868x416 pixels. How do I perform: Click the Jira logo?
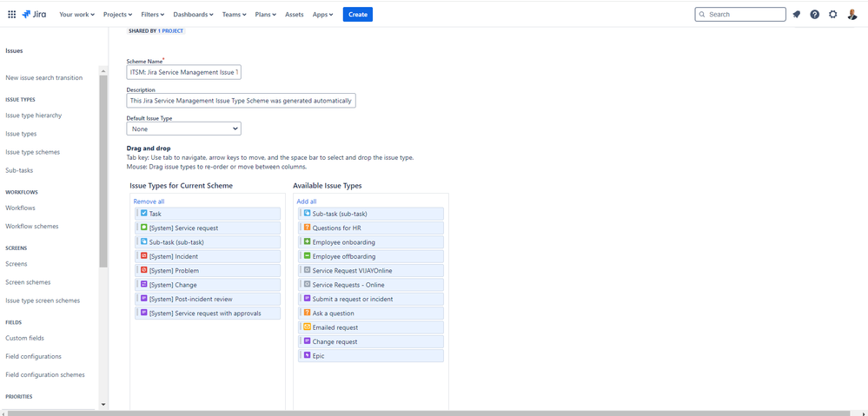pos(35,15)
